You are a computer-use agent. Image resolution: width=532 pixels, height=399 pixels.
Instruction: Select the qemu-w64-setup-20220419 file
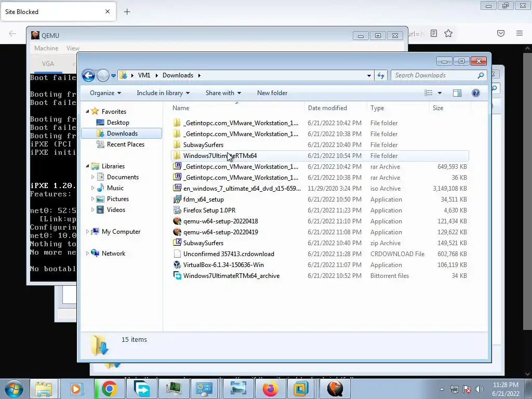220,232
